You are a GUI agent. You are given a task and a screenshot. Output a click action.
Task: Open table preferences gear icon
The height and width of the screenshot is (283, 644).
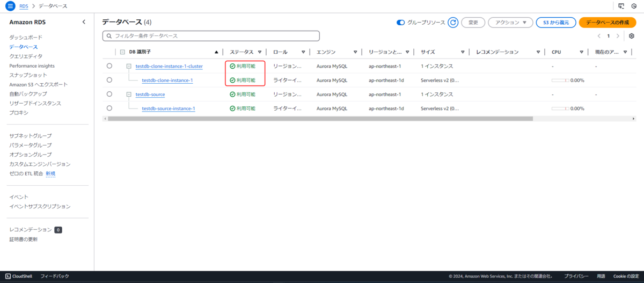click(632, 36)
